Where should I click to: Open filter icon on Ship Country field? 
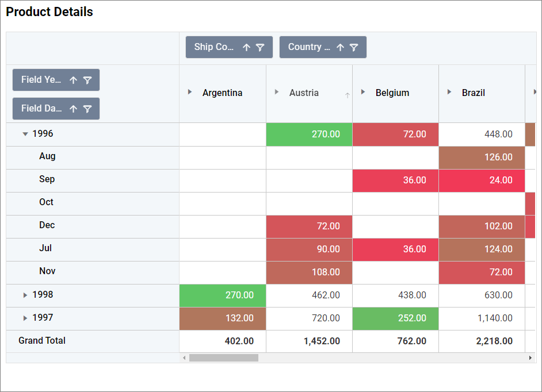(x=260, y=48)
